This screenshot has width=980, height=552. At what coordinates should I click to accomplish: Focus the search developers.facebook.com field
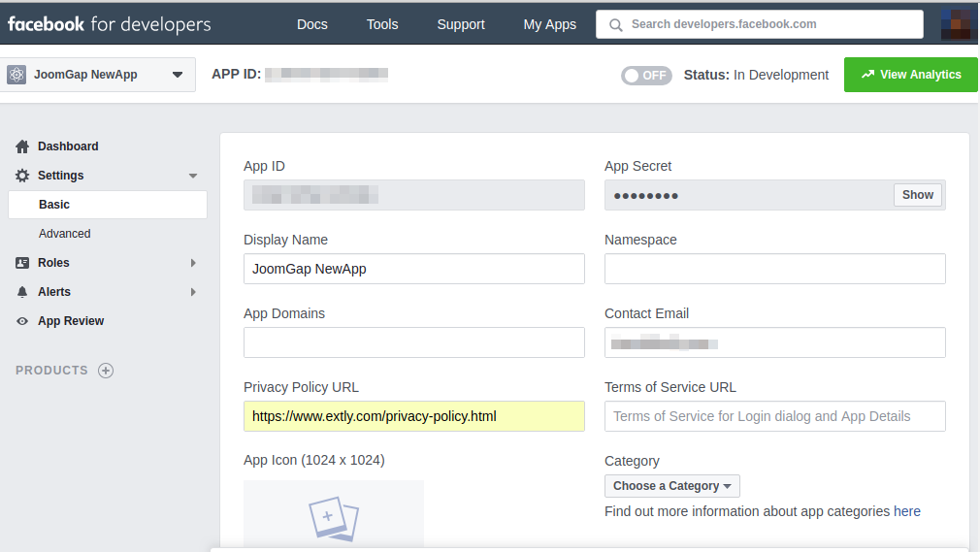[x=760, y=24]
